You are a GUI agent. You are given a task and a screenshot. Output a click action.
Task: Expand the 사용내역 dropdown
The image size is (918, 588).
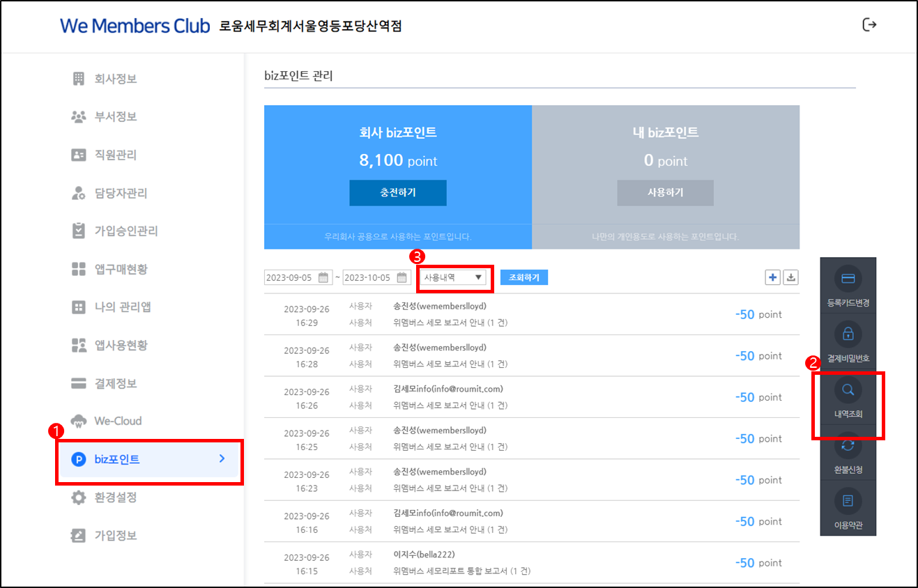(454, 277)
